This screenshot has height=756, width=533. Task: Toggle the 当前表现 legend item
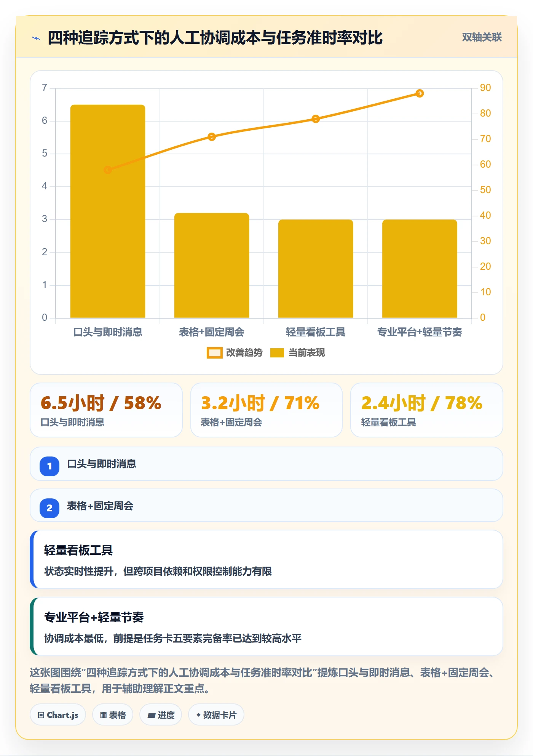click(x=298, y=353)
